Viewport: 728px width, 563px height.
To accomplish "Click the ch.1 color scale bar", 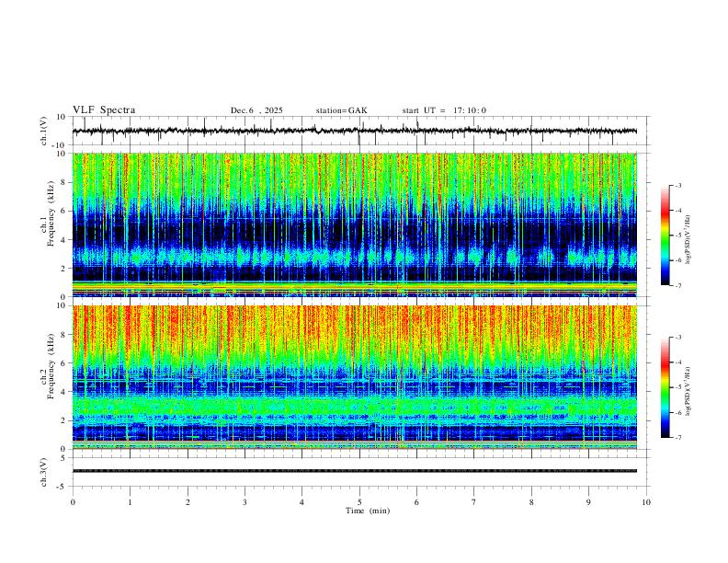I will 665,236.
